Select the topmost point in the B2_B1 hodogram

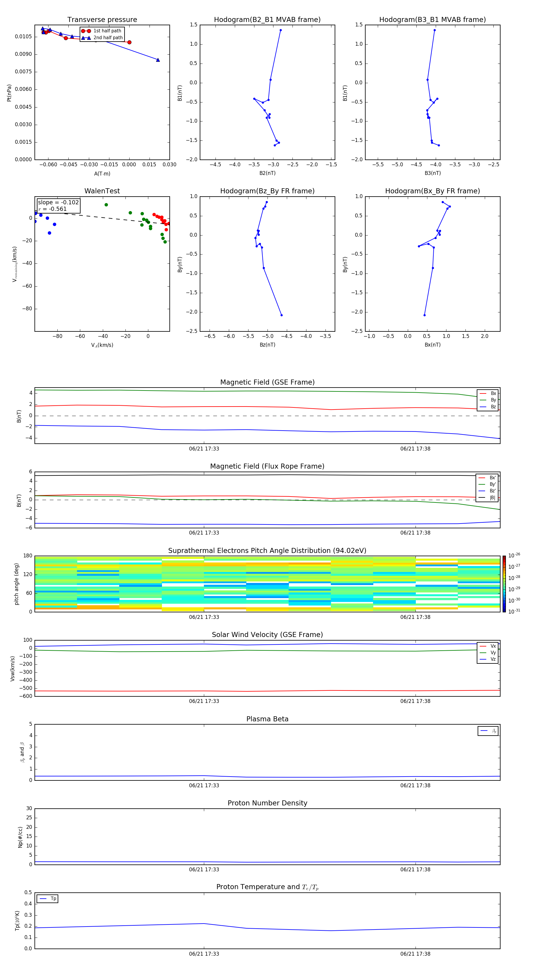pos(281,30)
